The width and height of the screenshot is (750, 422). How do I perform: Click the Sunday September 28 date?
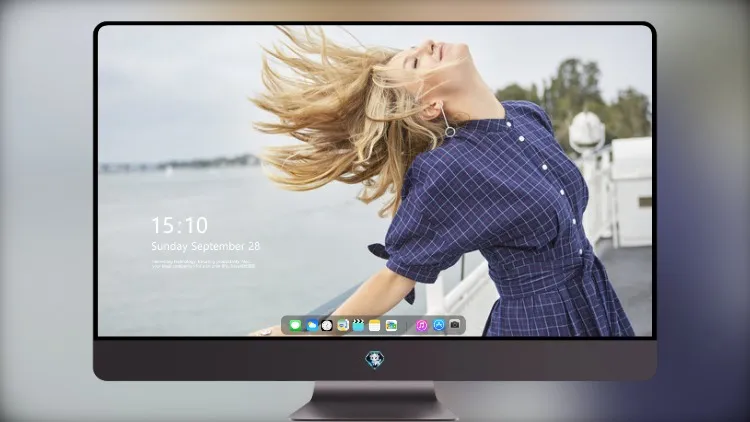click(x=206, y=246)
